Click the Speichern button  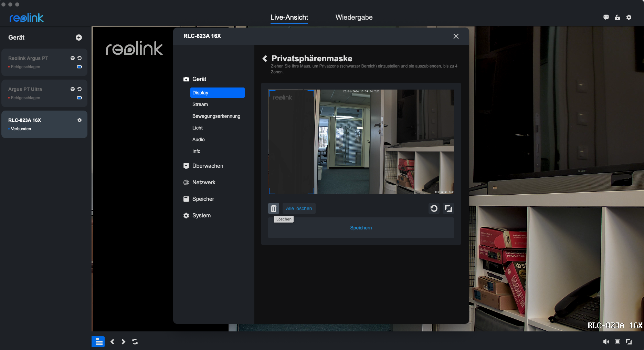(x=361, y=228)
